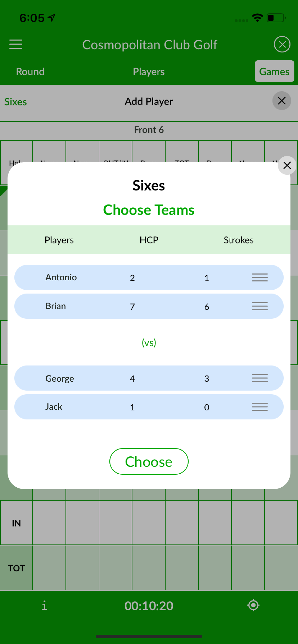Image resolution: width=298 pixels, height=644 pixels.
Task: Close the Add Player bar
Action: click(281, 101)
